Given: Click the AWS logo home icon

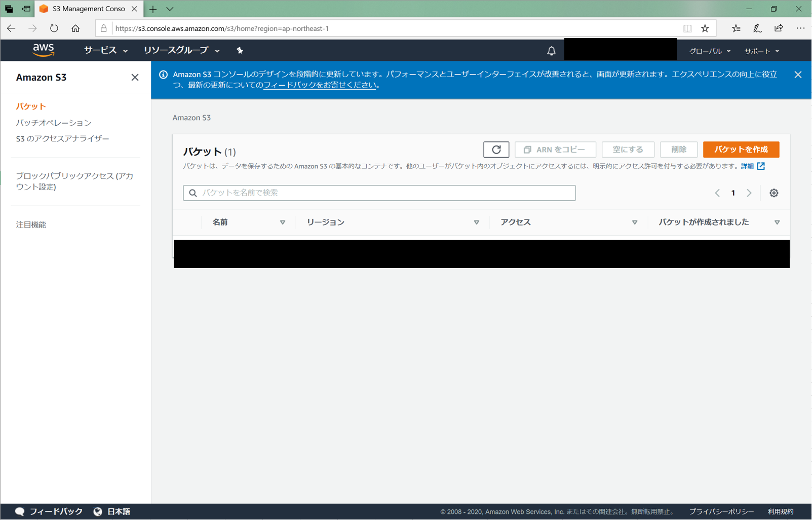Looking at the screenshot, I should [44, 50].
